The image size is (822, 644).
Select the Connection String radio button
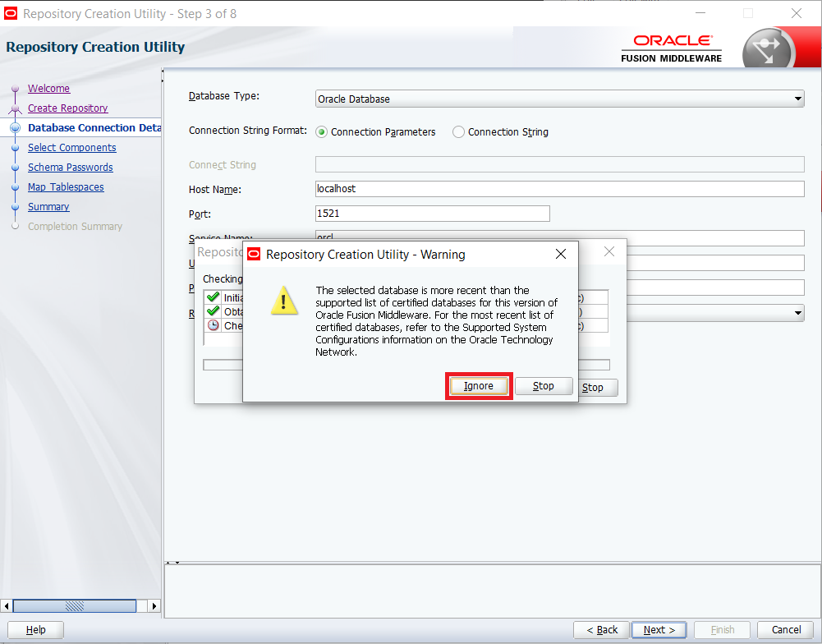coord(458,132)
